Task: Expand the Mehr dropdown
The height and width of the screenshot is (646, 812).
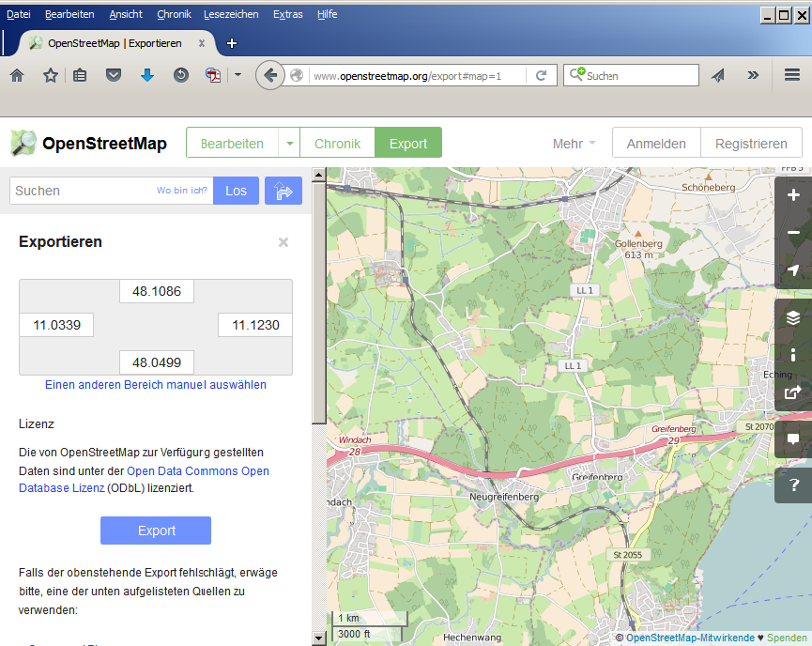Action: [574, 144]
